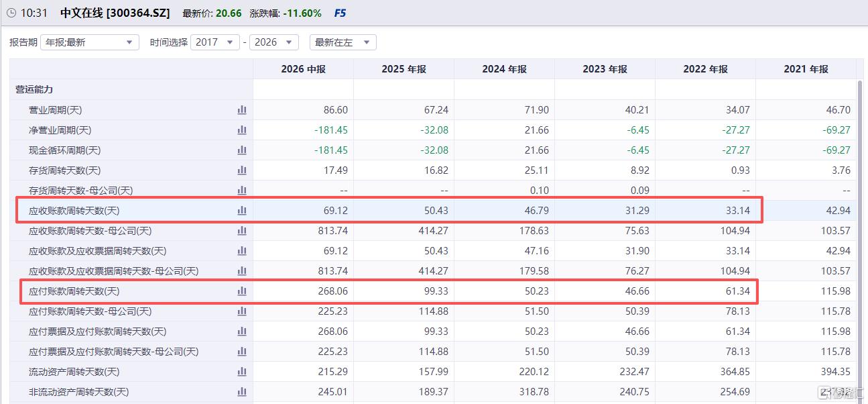This screenshot has width=868, height=404.
Task: Open chart icon for 应收账款及应收票据周转天数-母公司(天) row
Action: click(242, 271)
